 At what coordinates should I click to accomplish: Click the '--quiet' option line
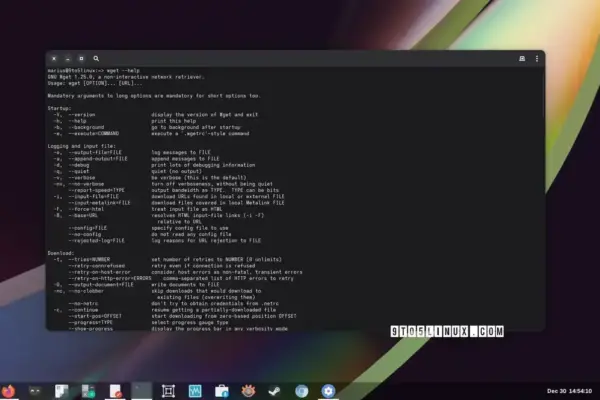pyautogui.click(x=128, y=171)
